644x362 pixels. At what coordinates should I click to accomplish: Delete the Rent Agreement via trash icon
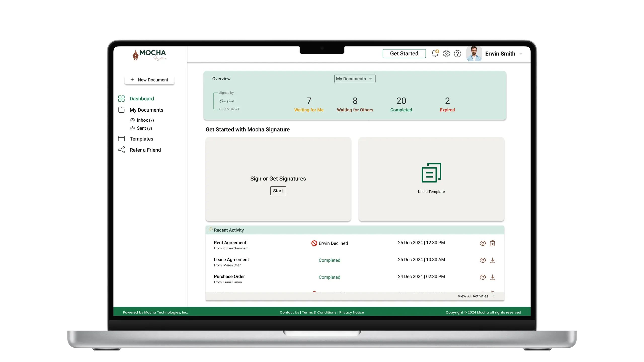pos(492,243)
